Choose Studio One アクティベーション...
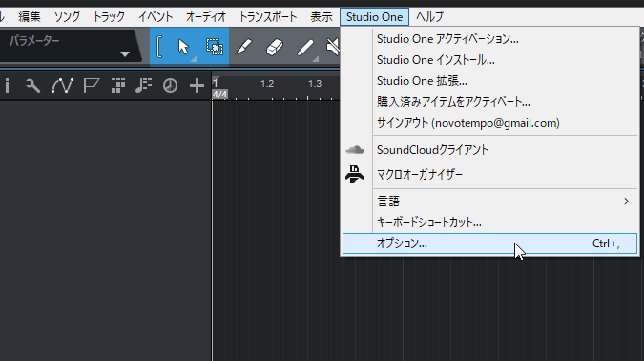 coord(489,39)
